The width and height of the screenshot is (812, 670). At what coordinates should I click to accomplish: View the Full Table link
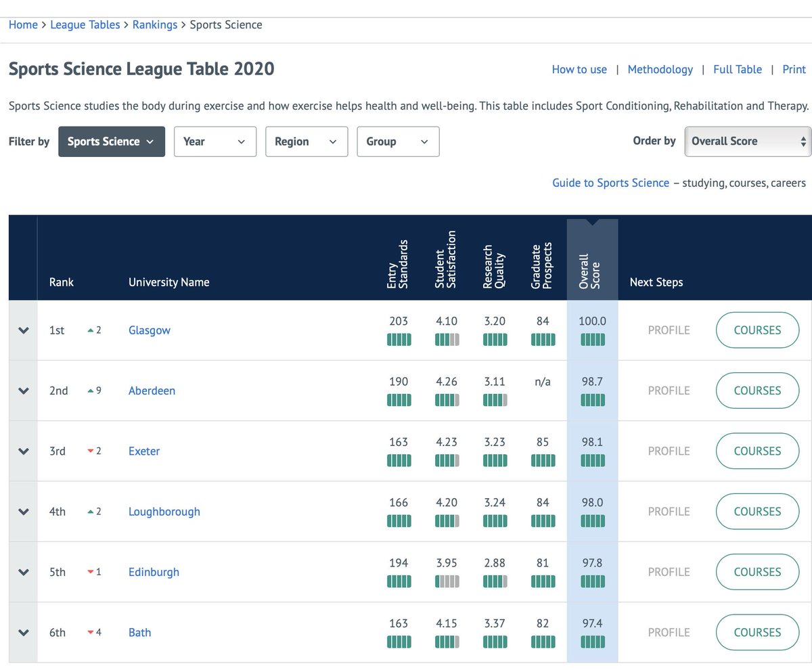coord(738,69)
